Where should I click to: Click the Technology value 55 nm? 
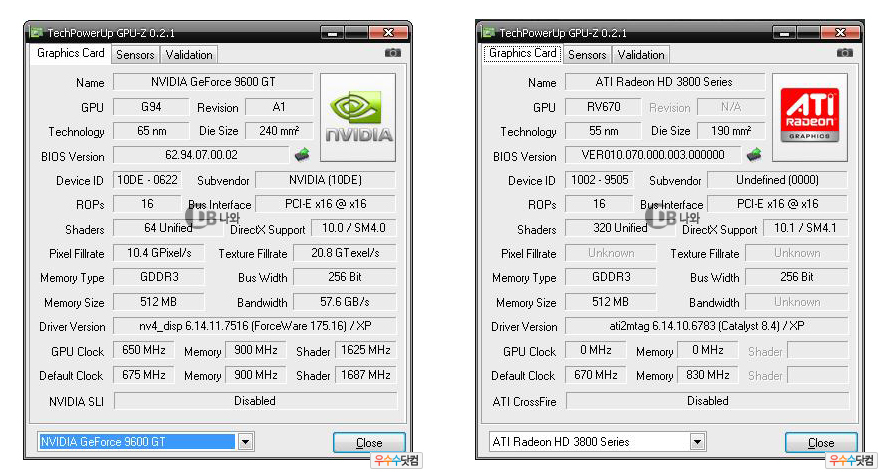[603, 131]
